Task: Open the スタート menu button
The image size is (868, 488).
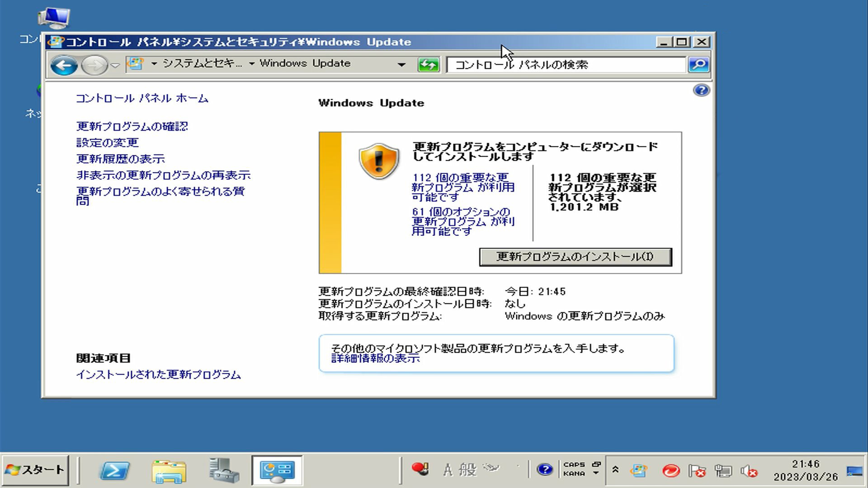Action: tap(35, 470)
